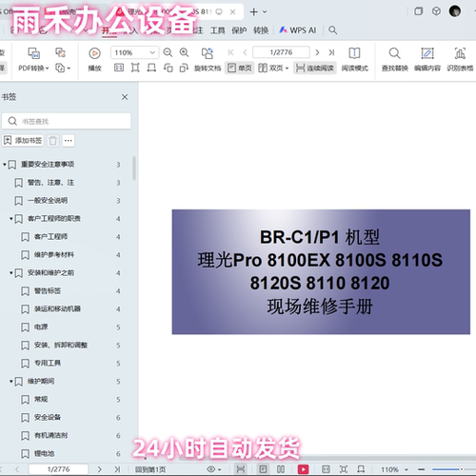Open the 110% zoom combo box in toolbar
The image size is (476, 476).
pos(134,52)
